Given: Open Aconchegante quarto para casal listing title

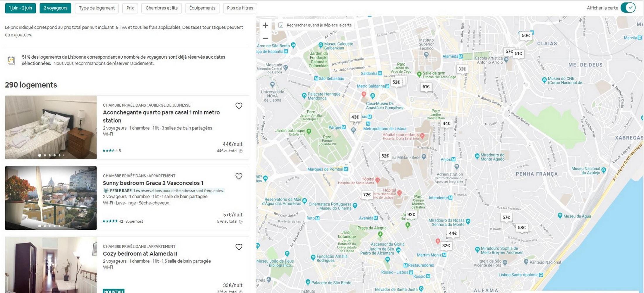Looking at the screenshot, I should click(x=161, y=116).
